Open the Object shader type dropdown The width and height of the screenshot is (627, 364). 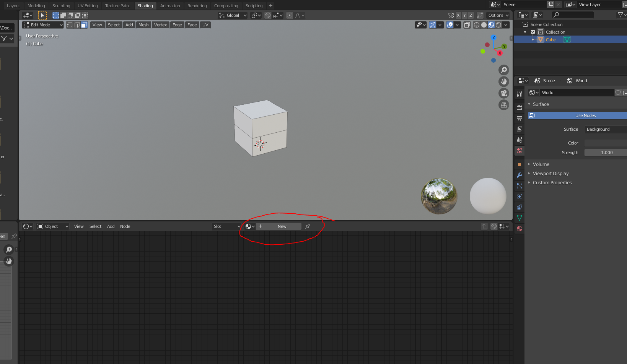[x=53, y=226]
